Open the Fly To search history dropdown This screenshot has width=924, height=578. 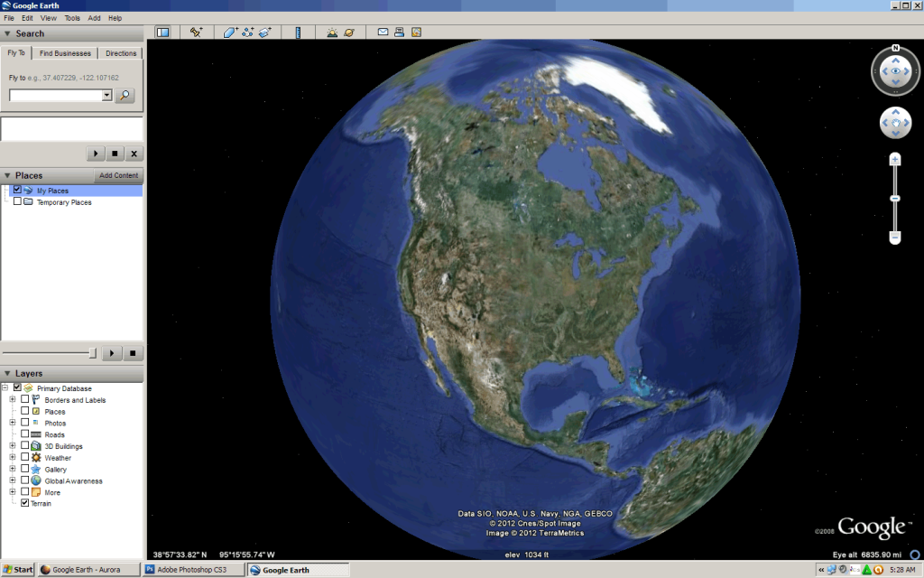pyautogui.click(x=107, y=95)
